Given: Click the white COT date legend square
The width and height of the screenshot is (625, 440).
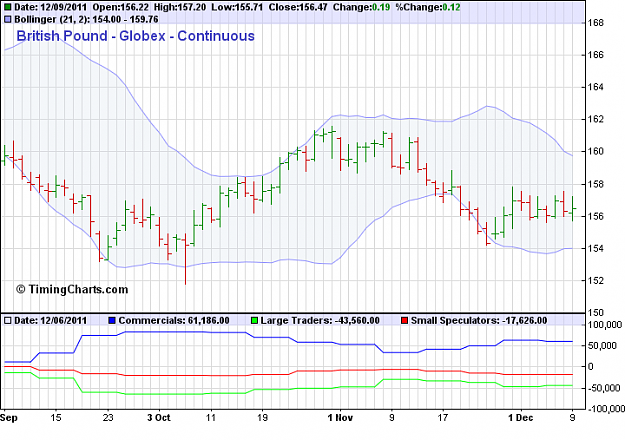Looking at the screenshot, I should click(x=7, y=320).
